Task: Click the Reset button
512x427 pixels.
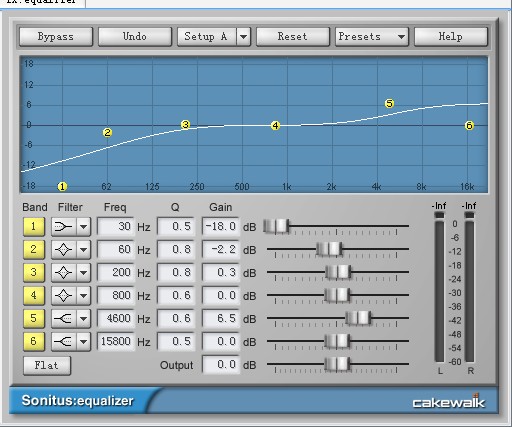Action: click(x=293, y=36)
